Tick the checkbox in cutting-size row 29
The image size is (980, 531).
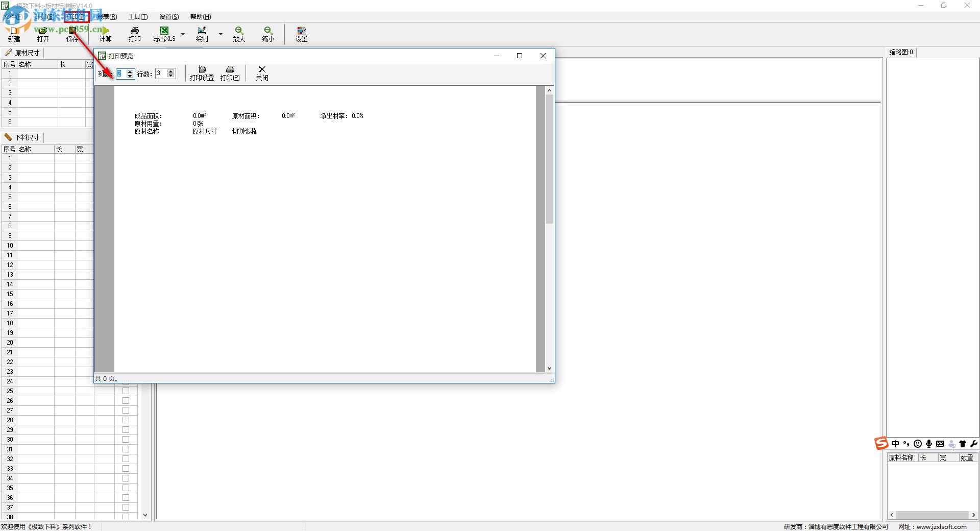126,430
